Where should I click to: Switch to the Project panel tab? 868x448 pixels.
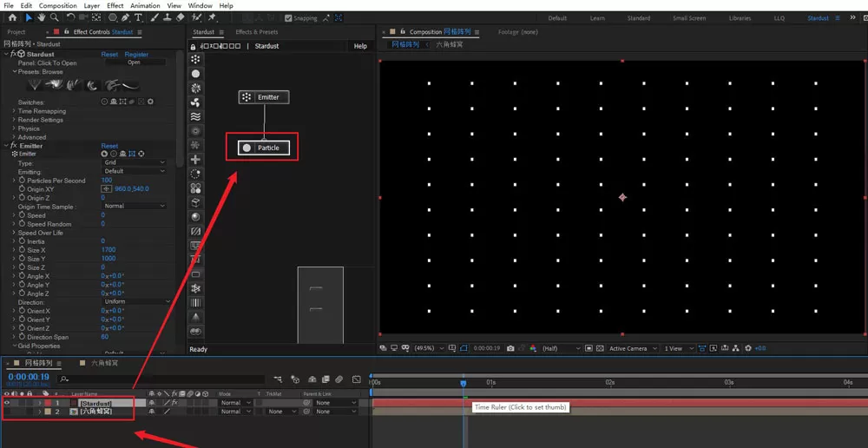(16, 32)
